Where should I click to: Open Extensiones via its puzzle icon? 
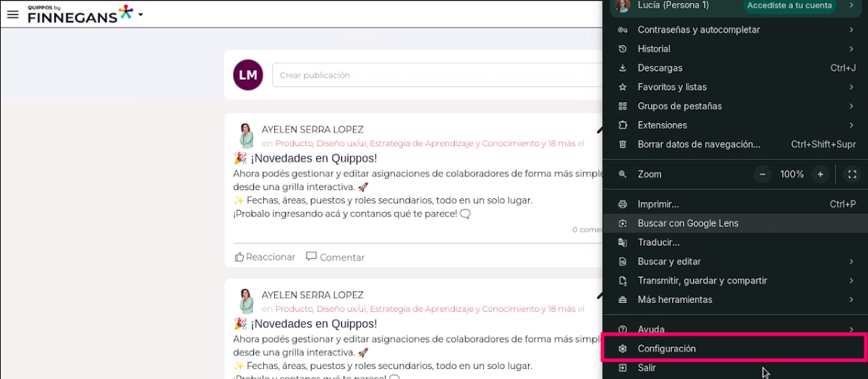623,125
